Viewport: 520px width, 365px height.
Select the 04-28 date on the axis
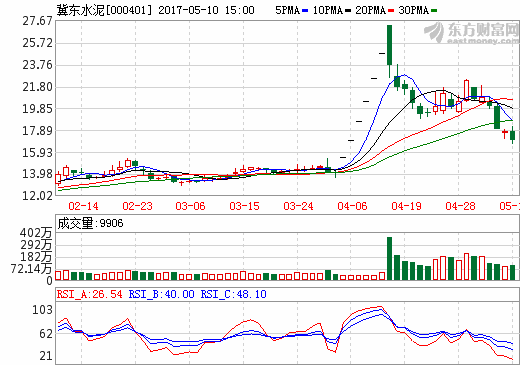click(x=460, y=206)
